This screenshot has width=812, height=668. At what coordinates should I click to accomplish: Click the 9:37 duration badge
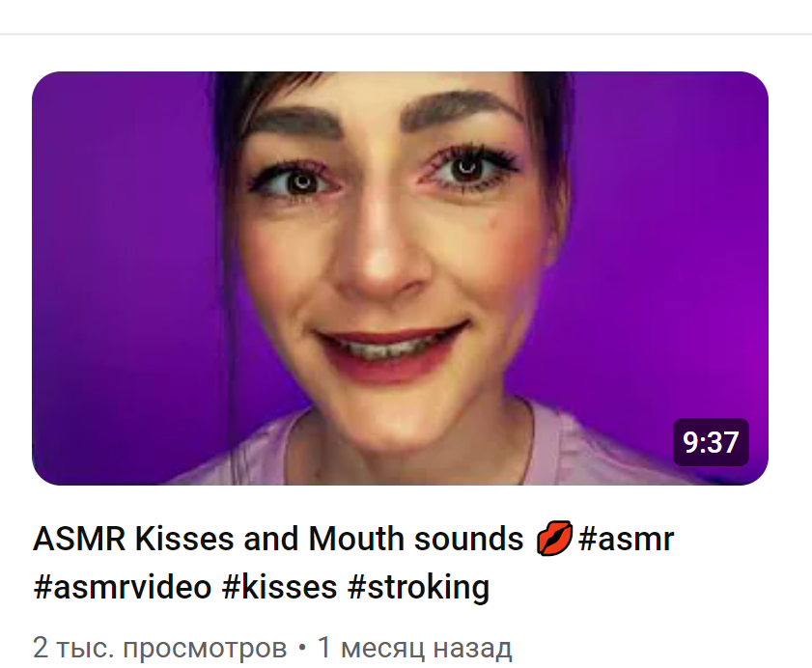point(711,442)
